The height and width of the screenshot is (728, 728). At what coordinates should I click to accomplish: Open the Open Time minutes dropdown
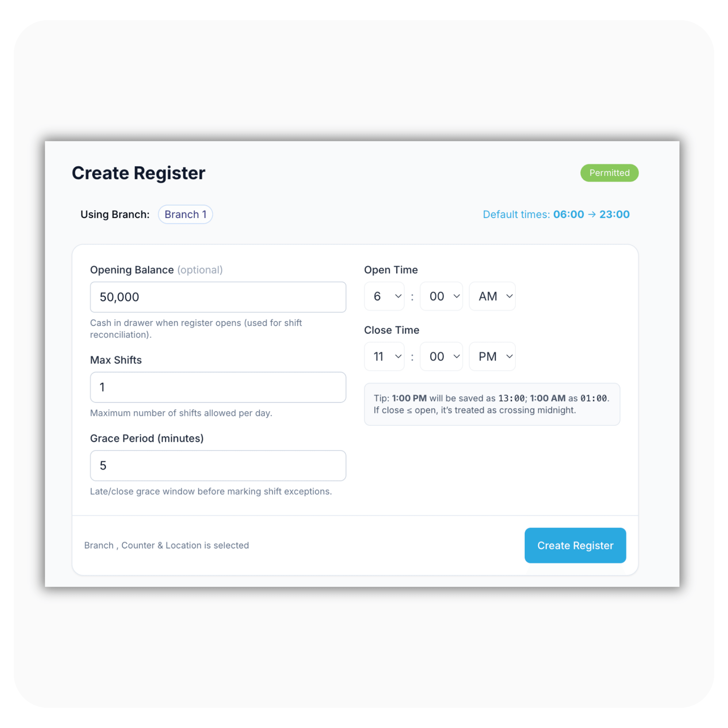point(441,296)
